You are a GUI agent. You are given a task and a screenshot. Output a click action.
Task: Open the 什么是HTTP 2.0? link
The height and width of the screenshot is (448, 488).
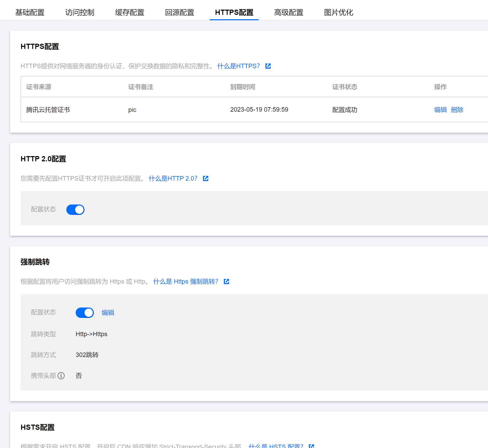[173, 178]
